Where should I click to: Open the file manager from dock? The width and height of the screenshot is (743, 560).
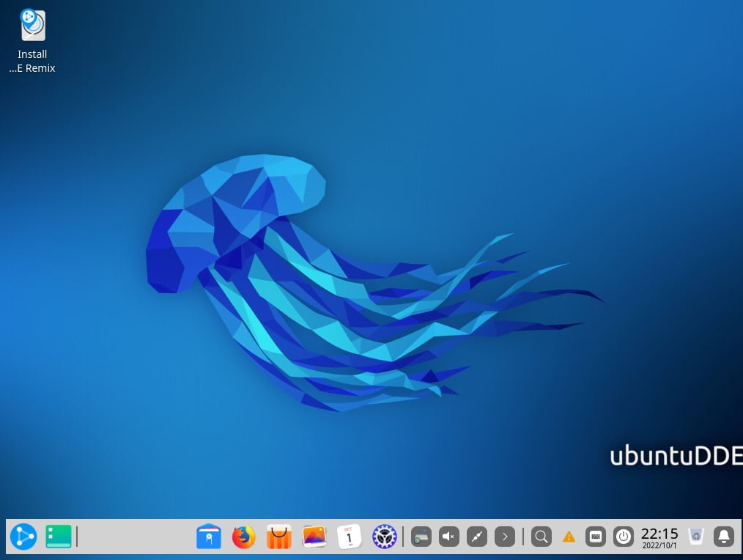tap(209, 537)
